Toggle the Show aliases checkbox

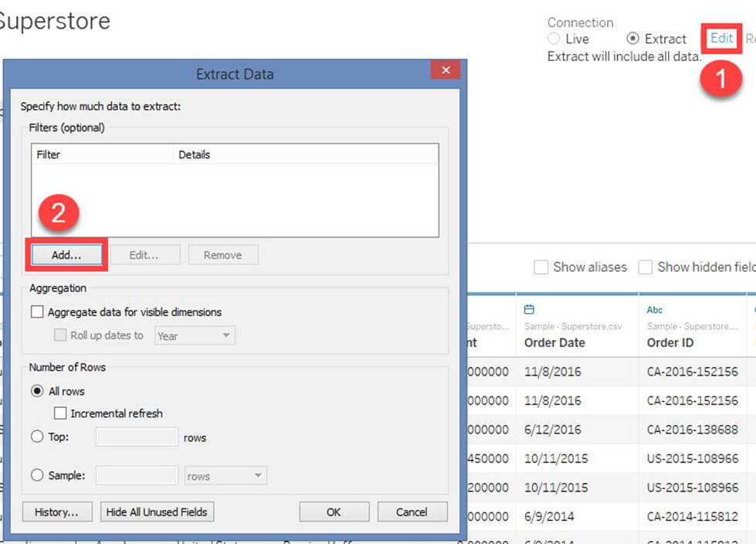[x=542, y=267]
